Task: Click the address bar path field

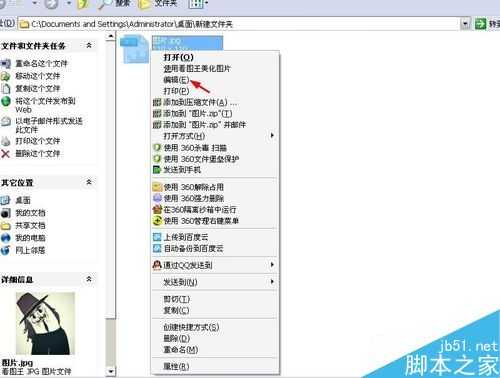Action: point(239,24)
